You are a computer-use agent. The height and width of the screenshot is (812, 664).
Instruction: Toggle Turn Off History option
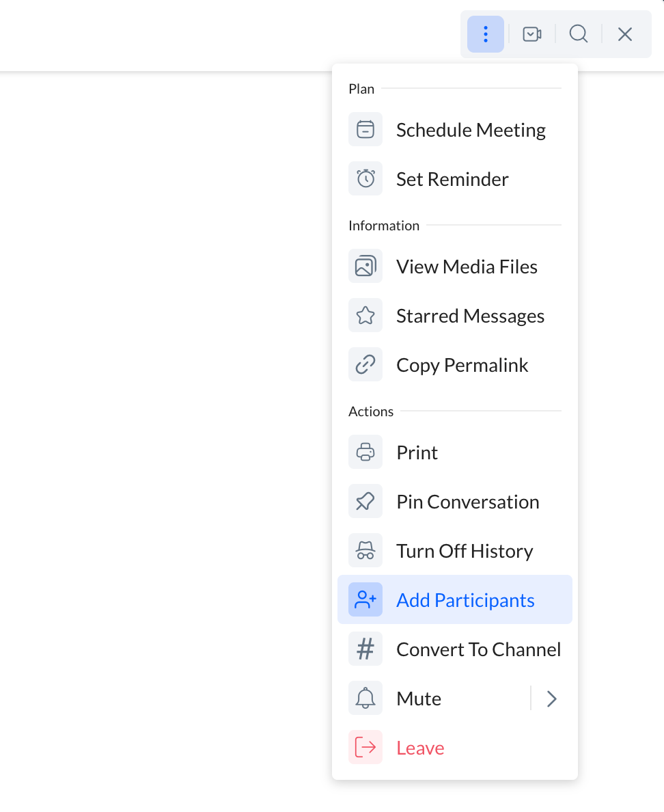pos(465,551)
